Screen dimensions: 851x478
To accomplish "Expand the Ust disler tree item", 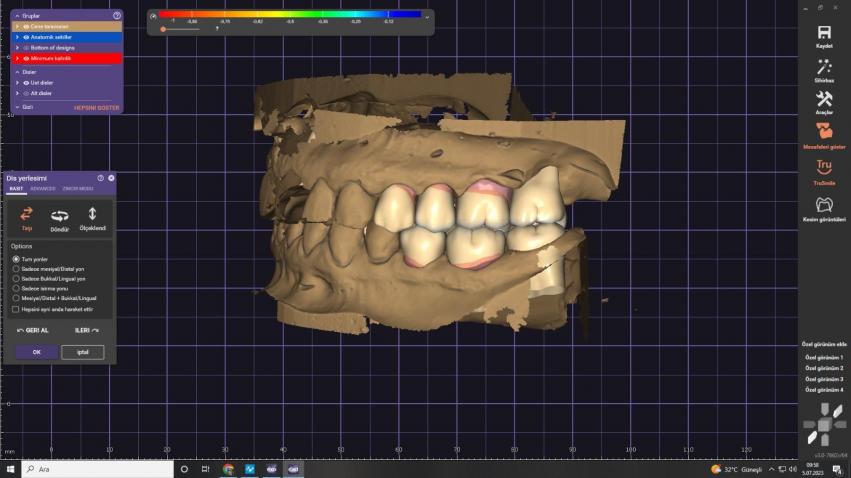I will (18, 82).
